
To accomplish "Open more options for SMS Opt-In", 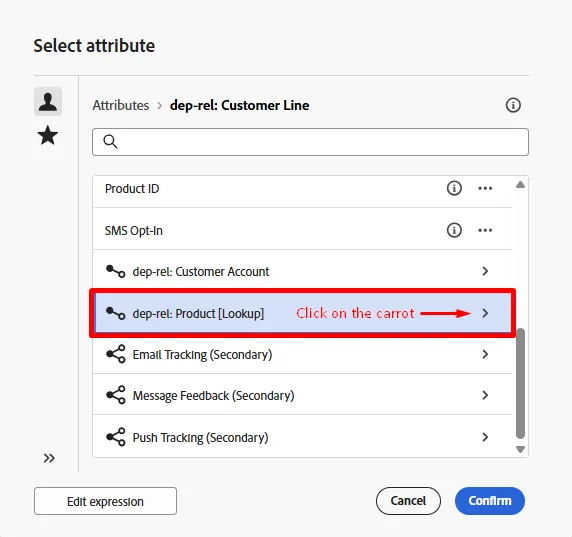I will pos(485,230).
